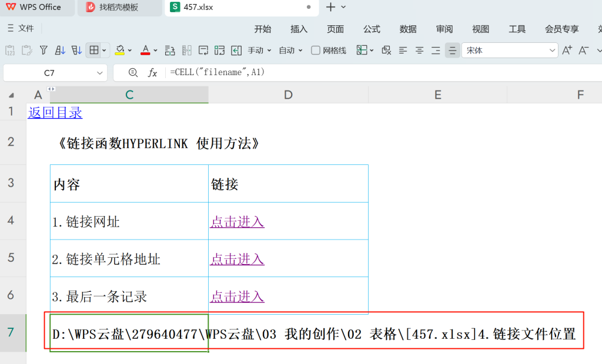Expand the new tab dropdown arrow
602x364 pixels.
pyautogui.click(x=343, y=7)
